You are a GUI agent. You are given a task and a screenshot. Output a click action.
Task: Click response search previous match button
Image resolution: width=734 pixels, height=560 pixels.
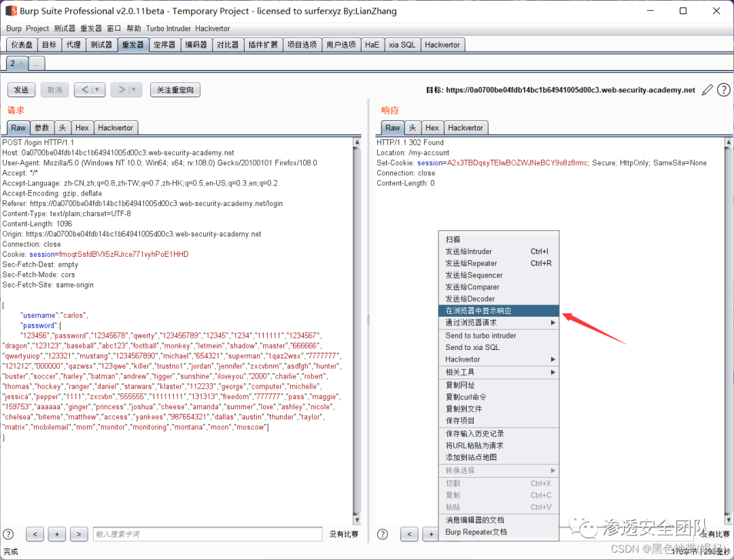click(x=410, y=534)
